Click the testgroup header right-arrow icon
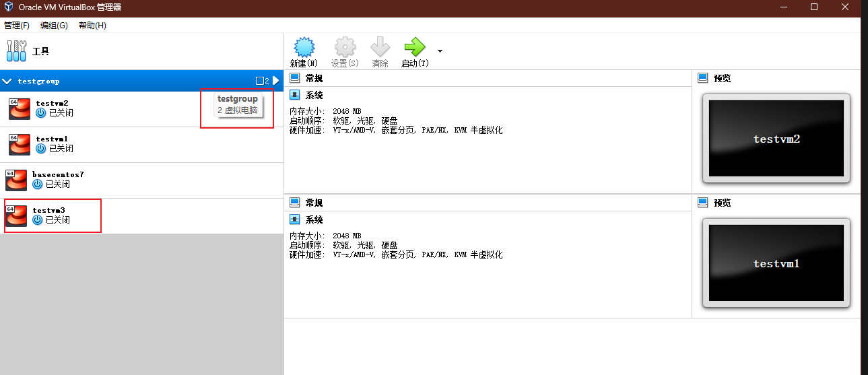The image size is (868, 375). coord(275,81)
